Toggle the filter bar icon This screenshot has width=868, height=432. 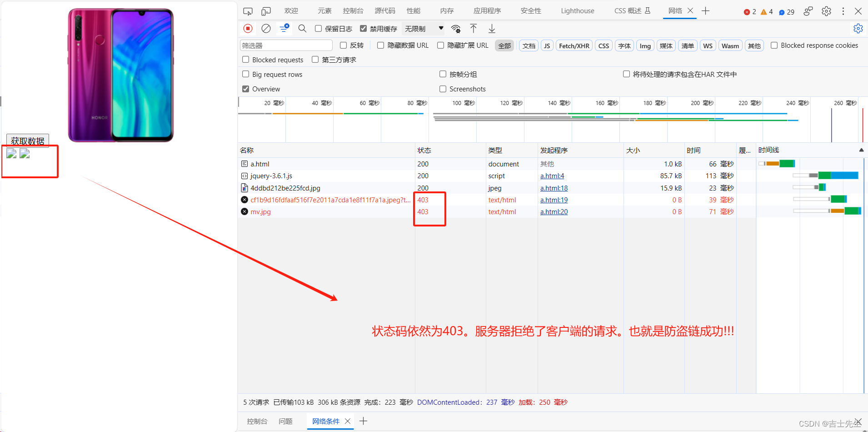(284, 29)
